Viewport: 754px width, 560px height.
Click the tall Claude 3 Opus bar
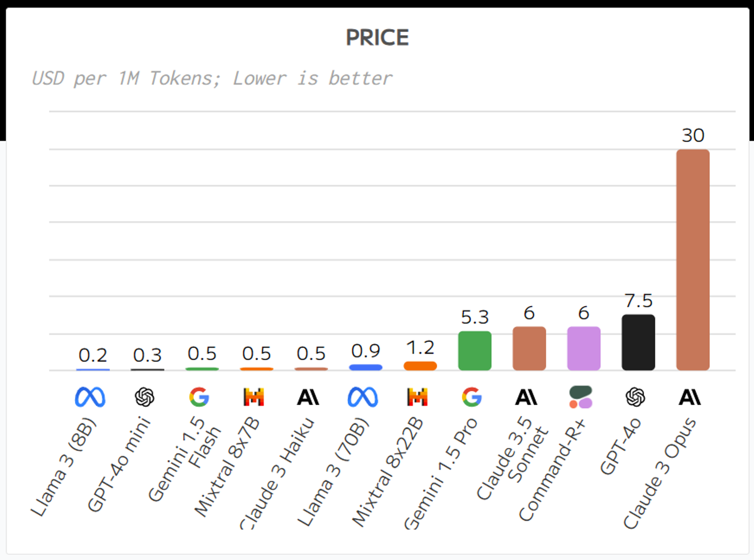click(x=693, y=260)
